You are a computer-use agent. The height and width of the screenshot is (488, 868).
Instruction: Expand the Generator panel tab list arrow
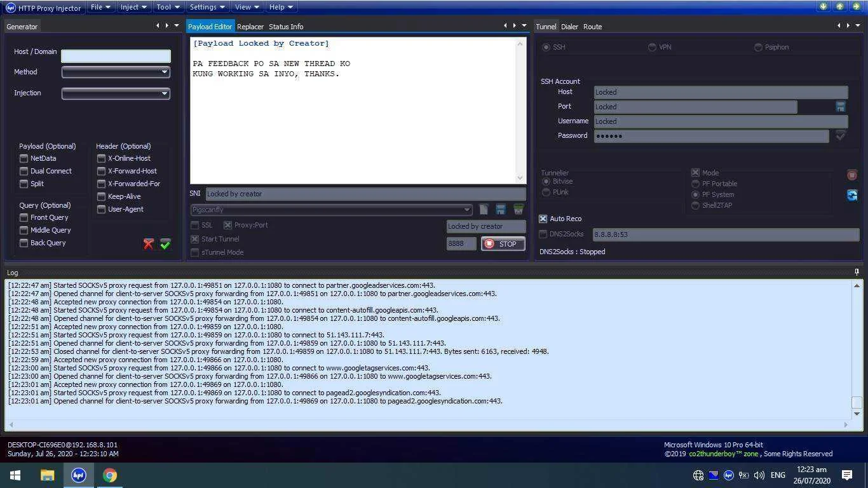pyautogui.click(x=176, y=25)
